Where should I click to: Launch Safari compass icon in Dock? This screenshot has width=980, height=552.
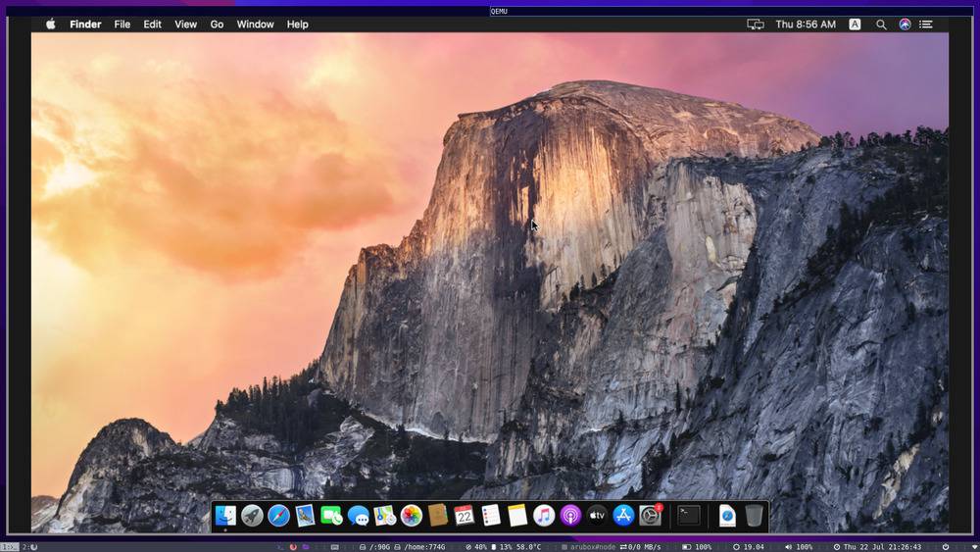tap(278, 516)
